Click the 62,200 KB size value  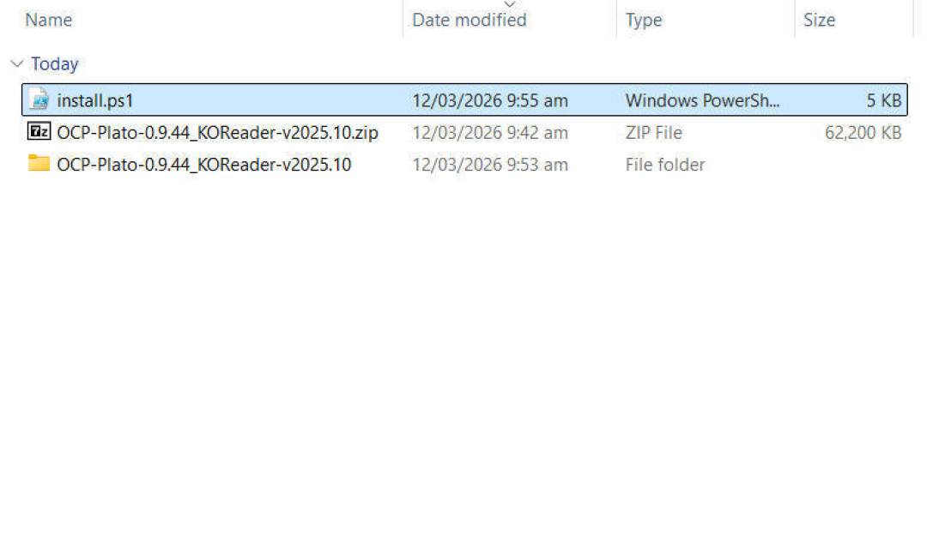click(863, 132)
